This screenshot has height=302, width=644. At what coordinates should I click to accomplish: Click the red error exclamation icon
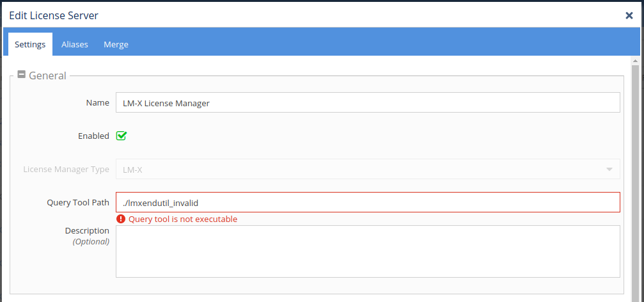120,219
